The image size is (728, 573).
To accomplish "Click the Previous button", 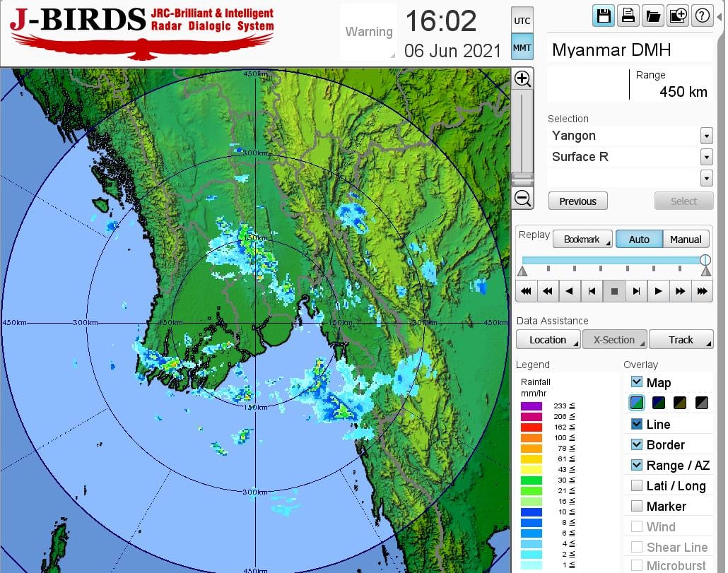I will [577, 201].
